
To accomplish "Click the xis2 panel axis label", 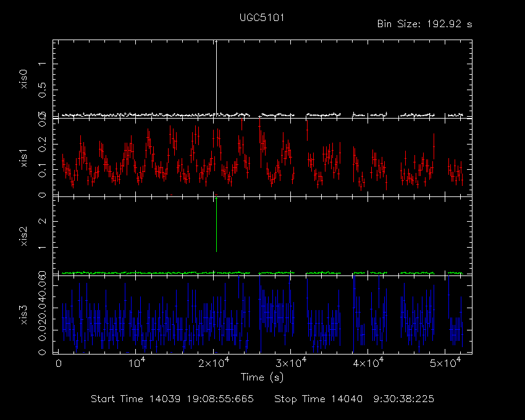I will coord(23,236).
